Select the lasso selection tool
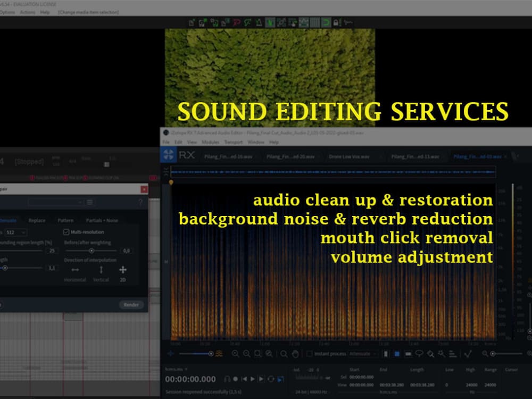The image size is (532, 399). pos(419,354)
